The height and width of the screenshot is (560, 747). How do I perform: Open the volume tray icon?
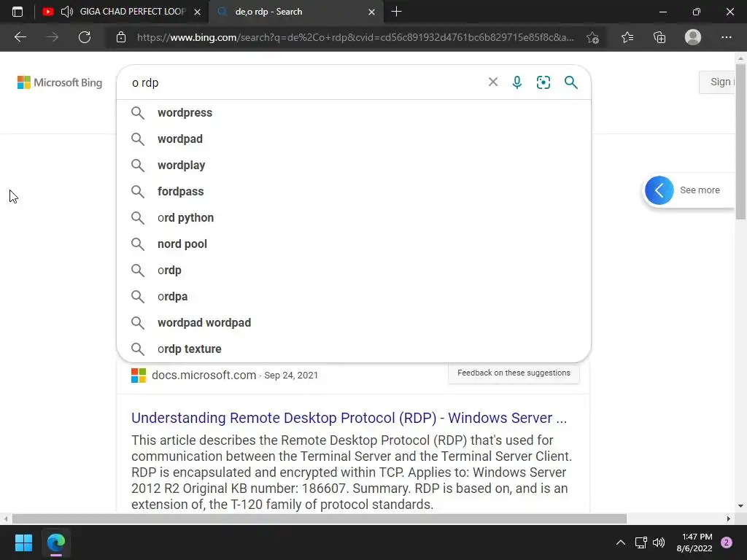coord(659,542)
